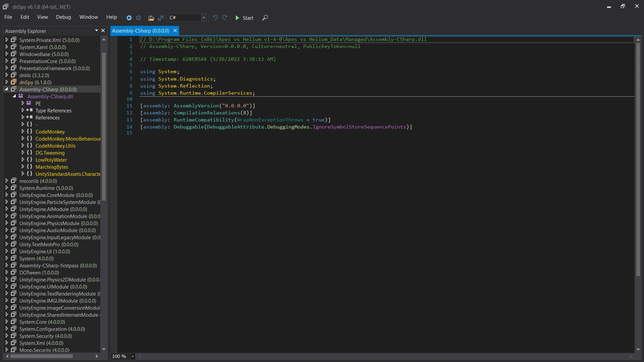This screenshot has height=362, width=644.
Task: Open the Window menu
Action: 89,17
